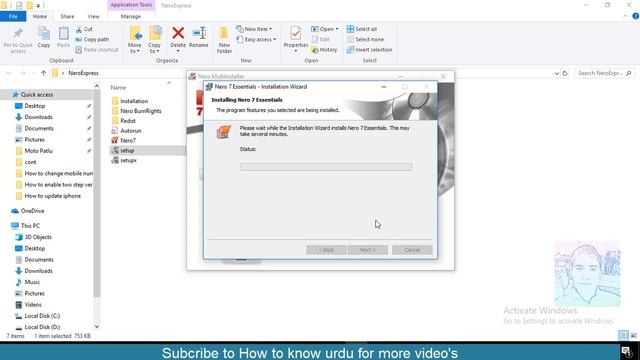Viewport: 640px width, 360px height.
Task: Click Select none in ribbon
Action: [x=365, y=39]
